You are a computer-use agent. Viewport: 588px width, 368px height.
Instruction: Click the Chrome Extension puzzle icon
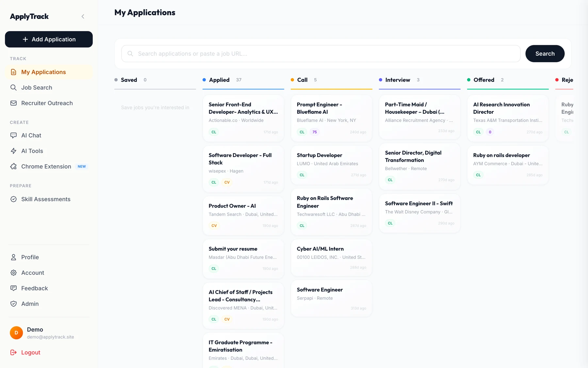13,166
